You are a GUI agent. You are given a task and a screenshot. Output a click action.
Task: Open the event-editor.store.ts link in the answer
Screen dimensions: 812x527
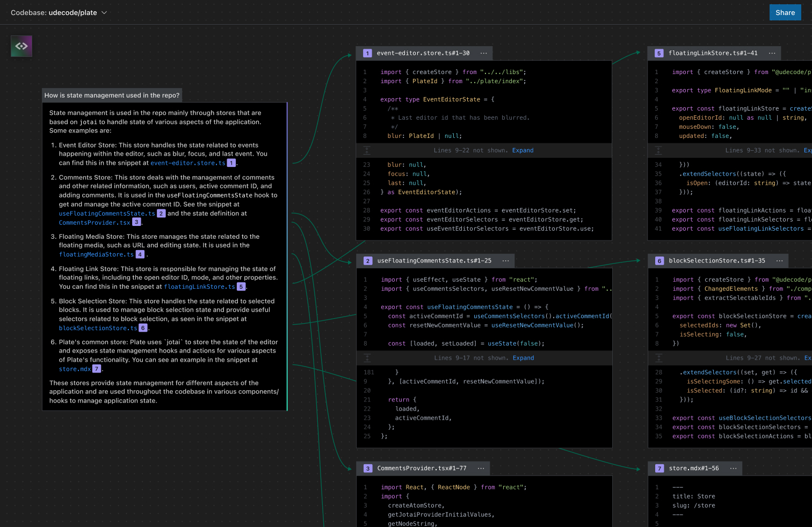point(188,163)
